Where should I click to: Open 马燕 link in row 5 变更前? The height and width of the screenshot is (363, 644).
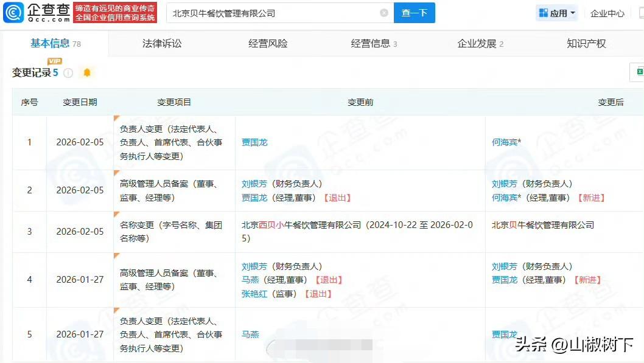point(250,334)
